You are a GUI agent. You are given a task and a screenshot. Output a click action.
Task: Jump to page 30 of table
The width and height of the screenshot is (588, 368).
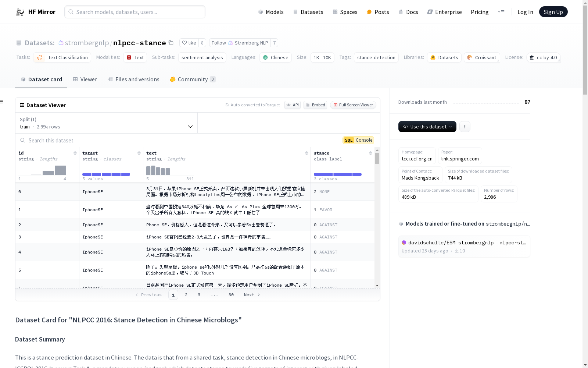tap(231, 295)
